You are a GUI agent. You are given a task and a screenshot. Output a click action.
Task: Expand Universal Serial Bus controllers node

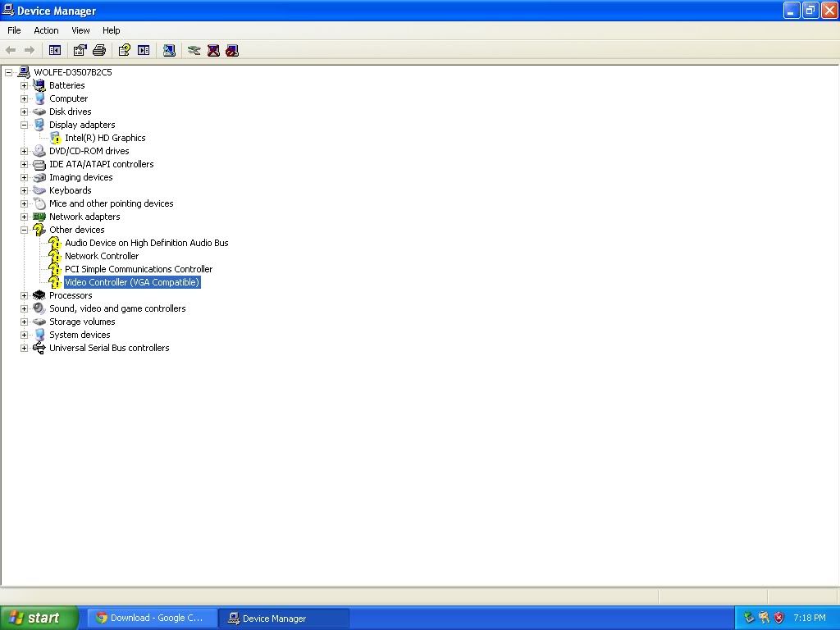(25, 348)
